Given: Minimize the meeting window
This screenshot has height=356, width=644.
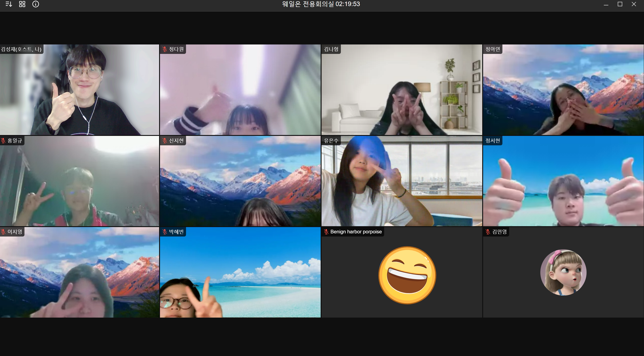Looking at the screenshot, I should click(x=606, y=4).
